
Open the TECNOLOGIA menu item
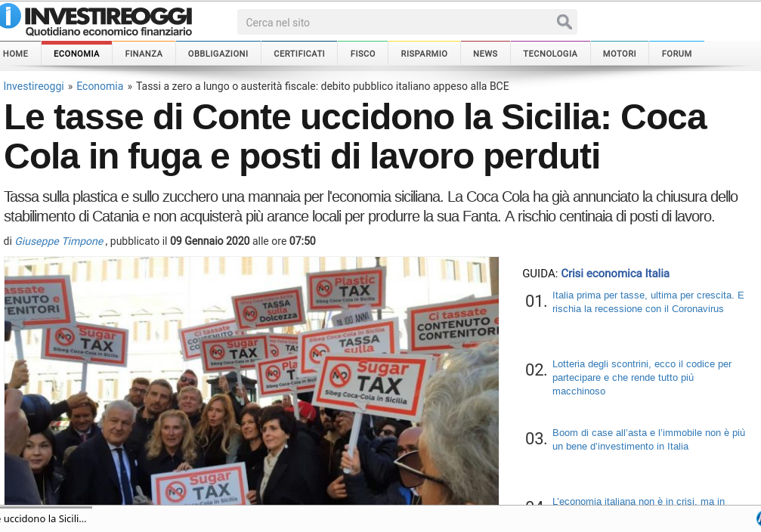550,54
